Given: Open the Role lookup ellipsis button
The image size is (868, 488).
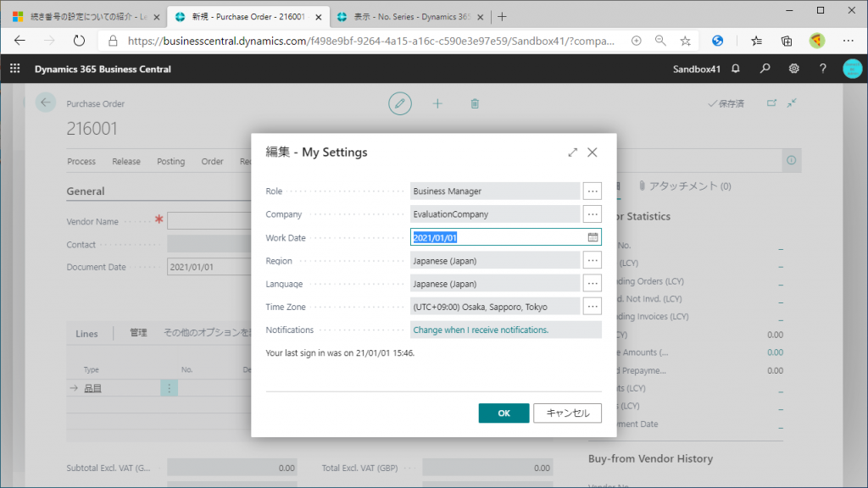Looking at the screenshot, I should (x=593, y=191).
